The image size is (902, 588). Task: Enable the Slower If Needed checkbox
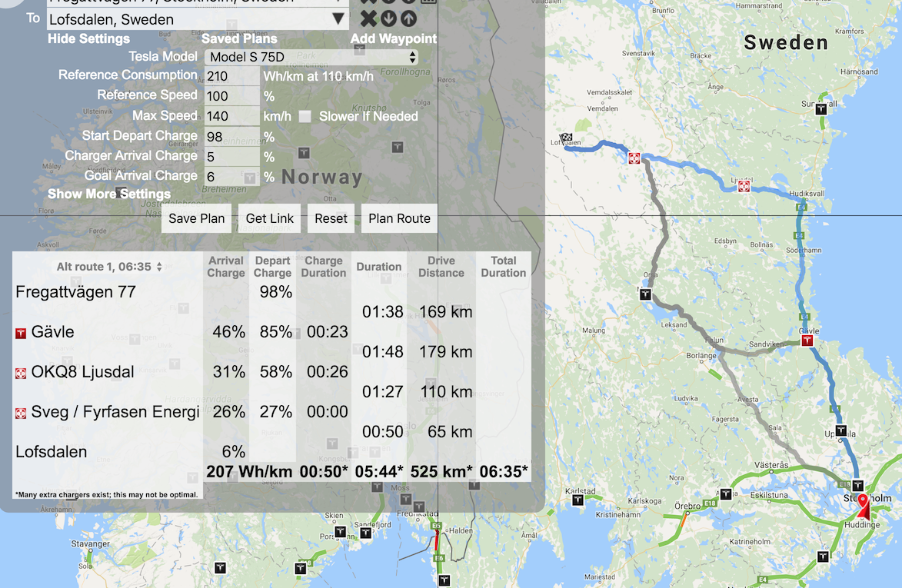pyautogui.click(x=305, y=117)
